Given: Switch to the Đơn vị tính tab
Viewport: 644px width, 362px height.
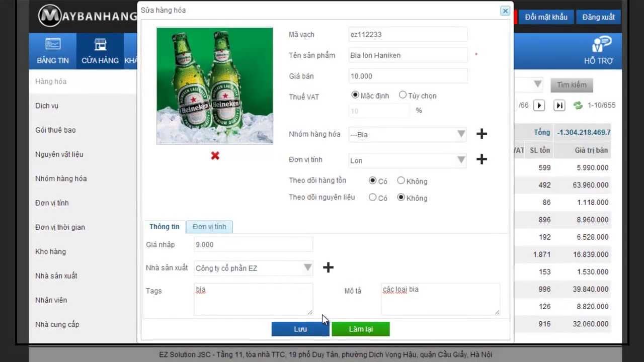Looking at the screenshot, I should (209, 227).
